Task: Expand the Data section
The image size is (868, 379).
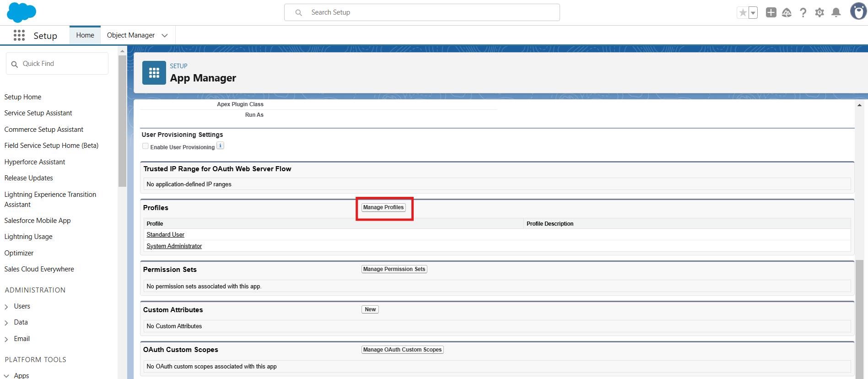Action: point(6,323)
